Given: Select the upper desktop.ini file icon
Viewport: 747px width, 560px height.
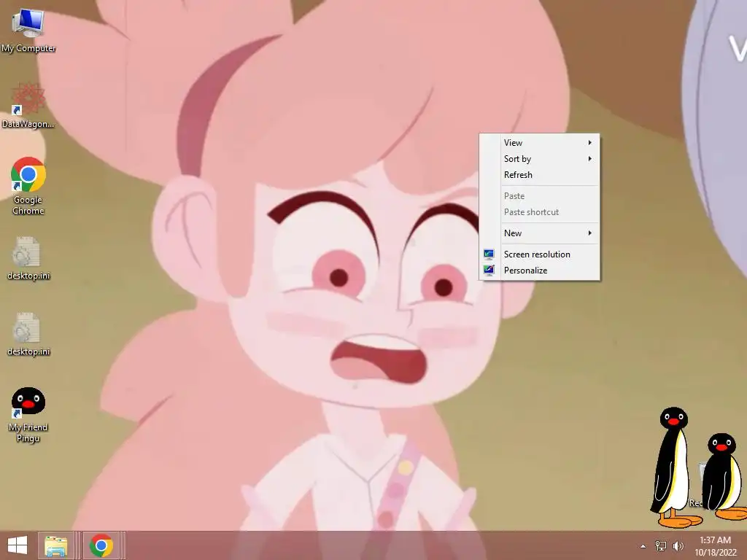Looking at the screenshot, I should click(28, 259).
